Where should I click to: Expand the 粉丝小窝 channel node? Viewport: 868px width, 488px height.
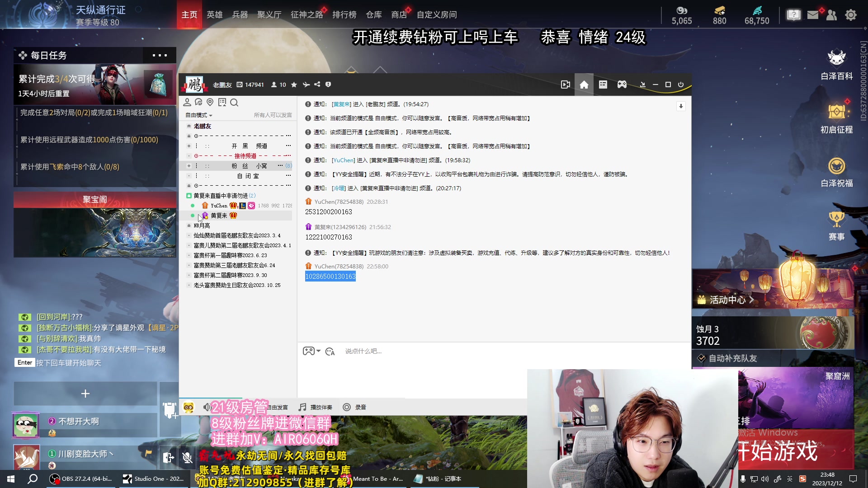tap(189, 166)
